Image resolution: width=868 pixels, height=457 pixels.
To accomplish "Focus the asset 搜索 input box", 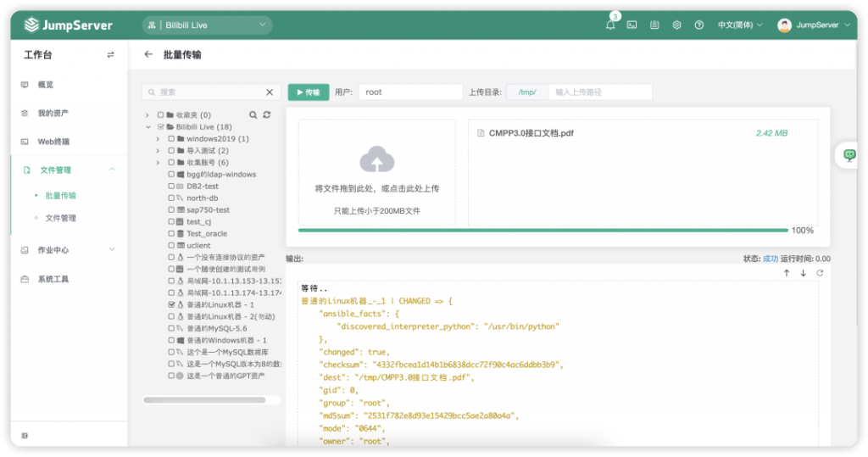I will point(211,92).
